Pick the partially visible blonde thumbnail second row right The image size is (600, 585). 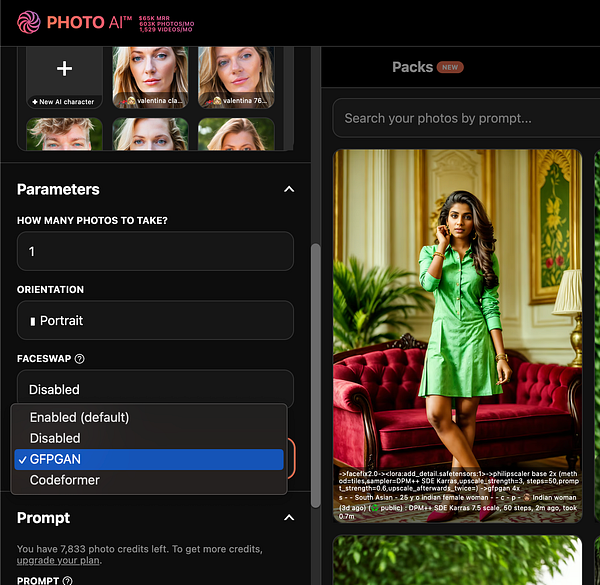point(236,134)
